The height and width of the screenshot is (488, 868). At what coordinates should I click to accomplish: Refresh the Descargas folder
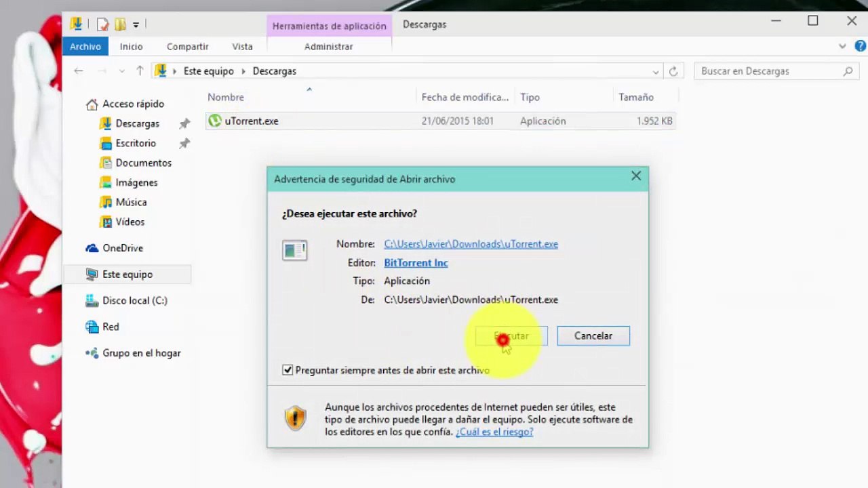(x=673, y=71)
